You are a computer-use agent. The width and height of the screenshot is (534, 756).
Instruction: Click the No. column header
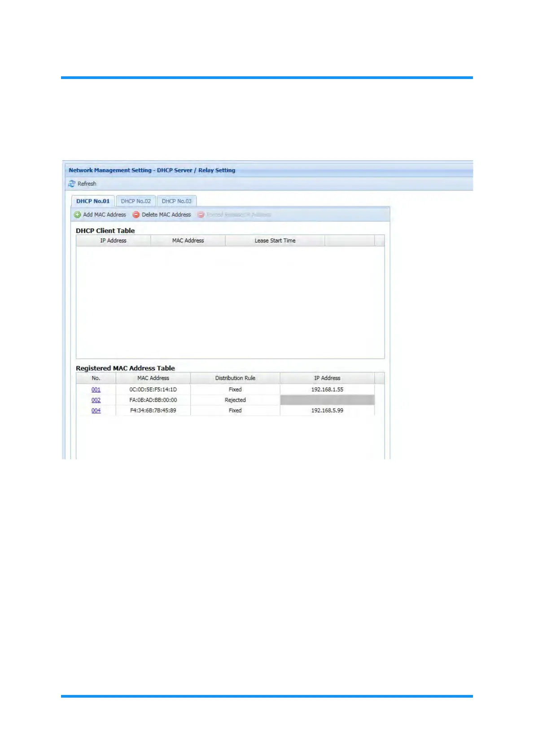[x=96, y=378]
